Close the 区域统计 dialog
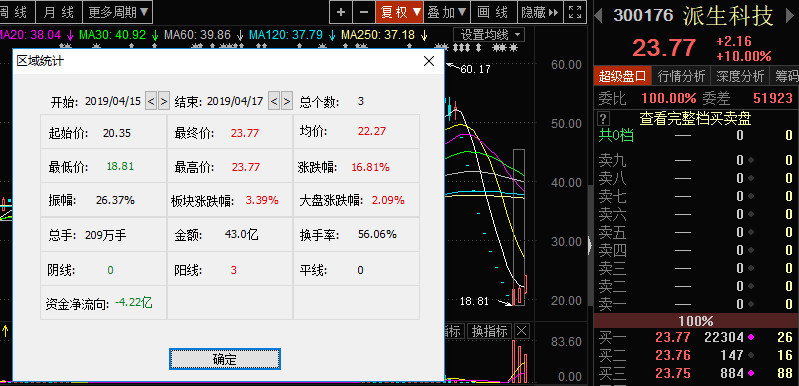 coord(429,61)
